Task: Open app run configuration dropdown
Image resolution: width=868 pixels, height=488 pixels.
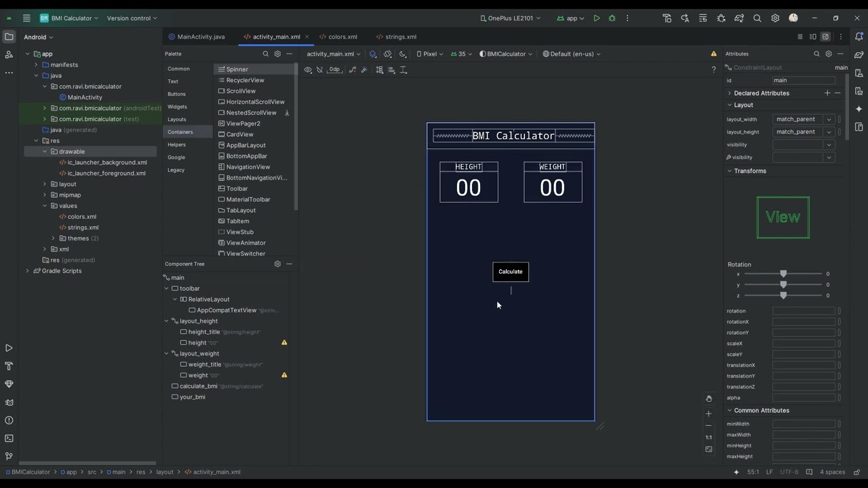Action: (x=570, y=18)
